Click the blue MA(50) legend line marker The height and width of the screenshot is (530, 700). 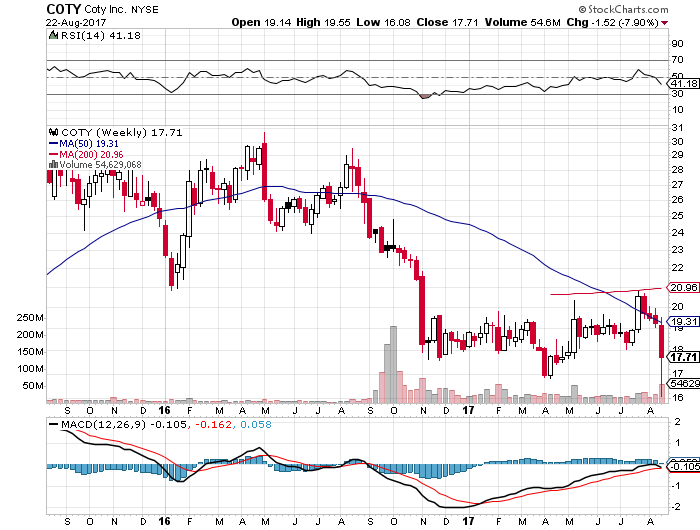tap(54, 142)
